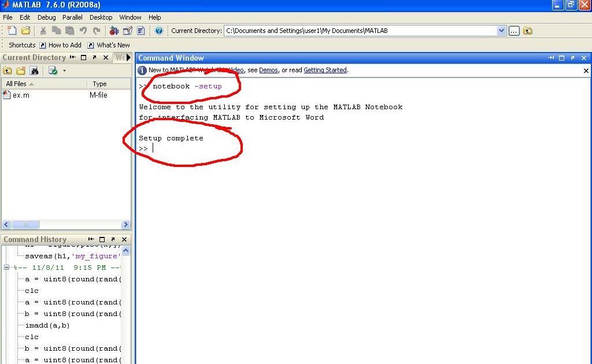This screenshot has height=364, width=592.
Task: Click the up-one-level folder icon in the Current Directory panel
Action: [x=7, y=70]
